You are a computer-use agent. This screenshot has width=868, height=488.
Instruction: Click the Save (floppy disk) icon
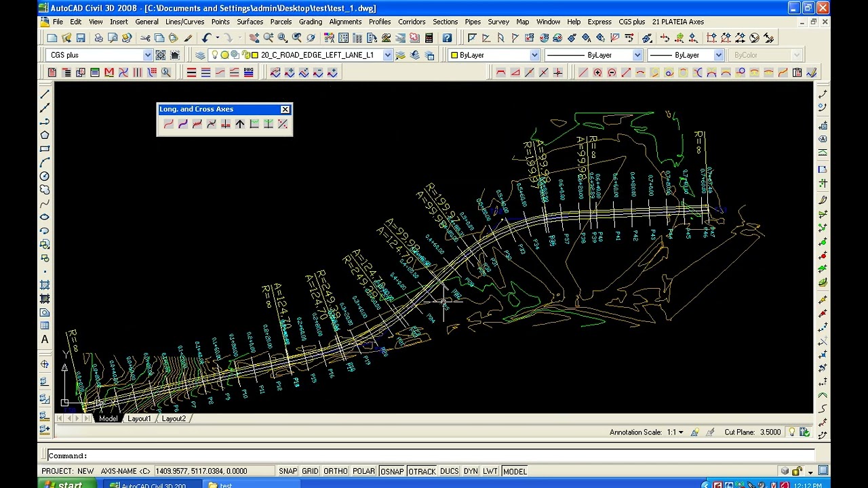[x=81, y=38]
